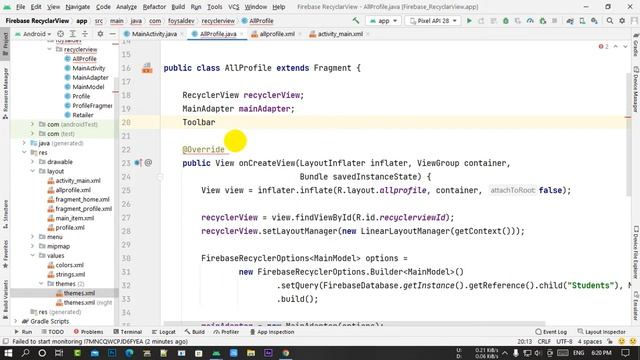Viewport: 640px width, 360px height.
Task: Click the Make Project hammer icon
Action: click(x=356, y=20)
